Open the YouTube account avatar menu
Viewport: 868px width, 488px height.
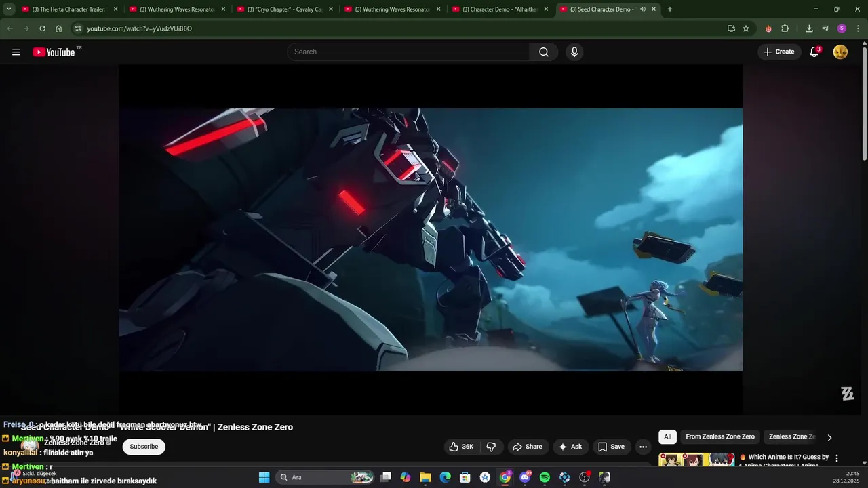pos(840,52)
